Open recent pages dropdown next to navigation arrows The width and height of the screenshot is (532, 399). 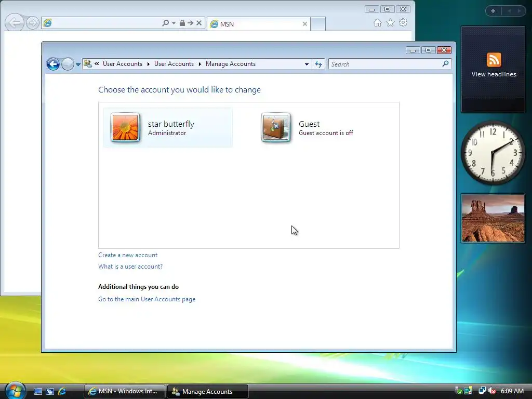click(78, 64)
